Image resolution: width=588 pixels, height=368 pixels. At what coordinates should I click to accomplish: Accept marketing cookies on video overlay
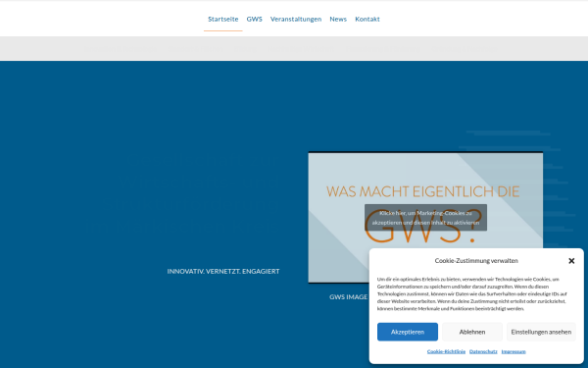[425, 218]
